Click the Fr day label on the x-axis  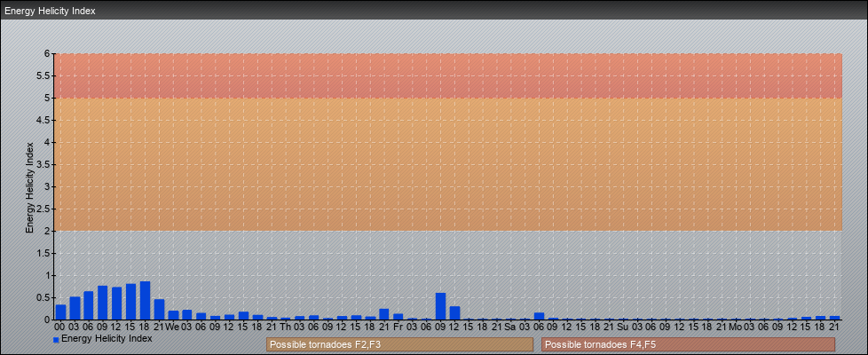(398, 327)
